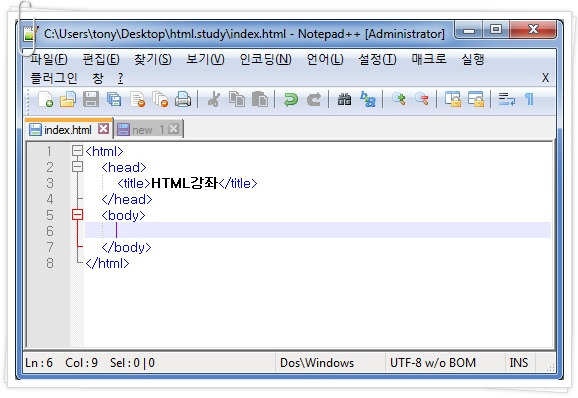Screen dimensions: 578x398
Task: Minimize the Notepad++ window
Action: (469, 30)
